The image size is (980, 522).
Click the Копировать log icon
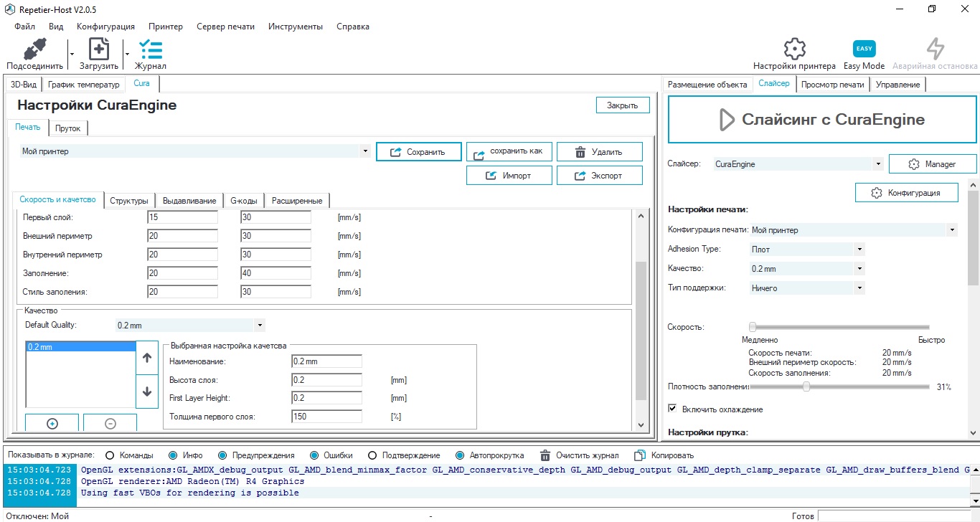coord(640,455)
